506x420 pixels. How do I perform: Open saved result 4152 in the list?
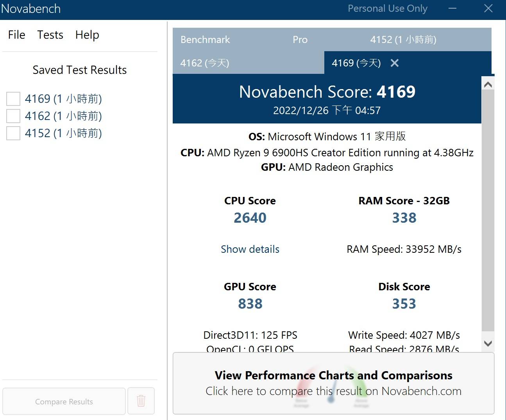pyautogui.click(x=63, y=133)
